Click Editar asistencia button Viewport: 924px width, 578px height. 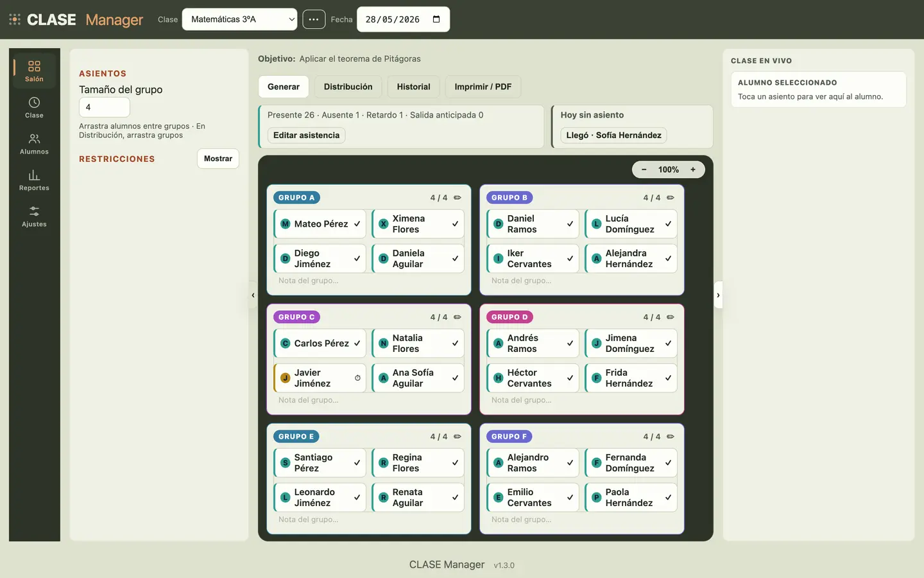point(307,136)
